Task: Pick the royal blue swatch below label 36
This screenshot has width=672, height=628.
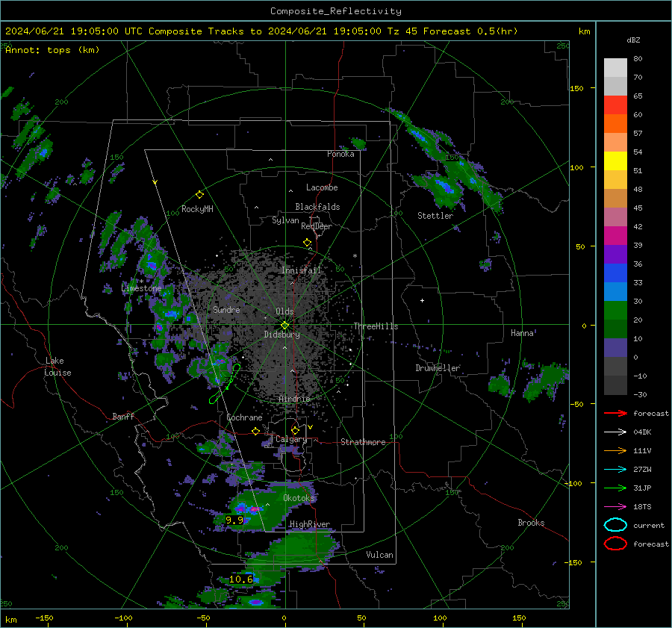Action: [x=615, y=273]
